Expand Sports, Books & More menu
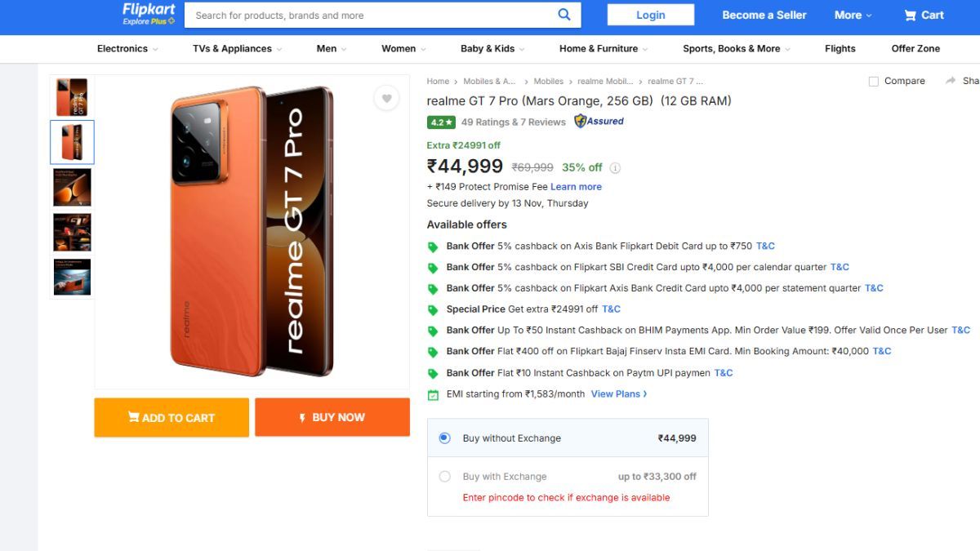This screenshot has width=980, height=551. [737, 48]
